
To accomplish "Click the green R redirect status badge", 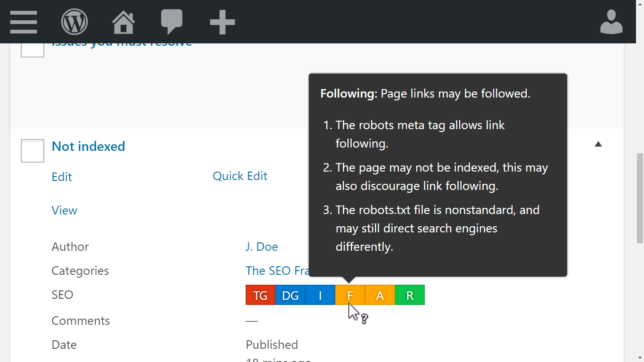I will tap(409, 295).
